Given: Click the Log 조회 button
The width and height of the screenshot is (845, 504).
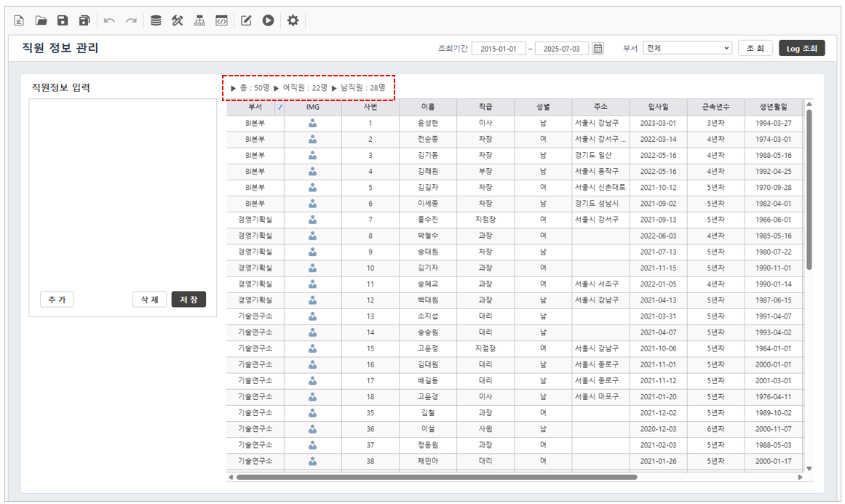Looking at the screenshot, I should (x=801, y=49).
